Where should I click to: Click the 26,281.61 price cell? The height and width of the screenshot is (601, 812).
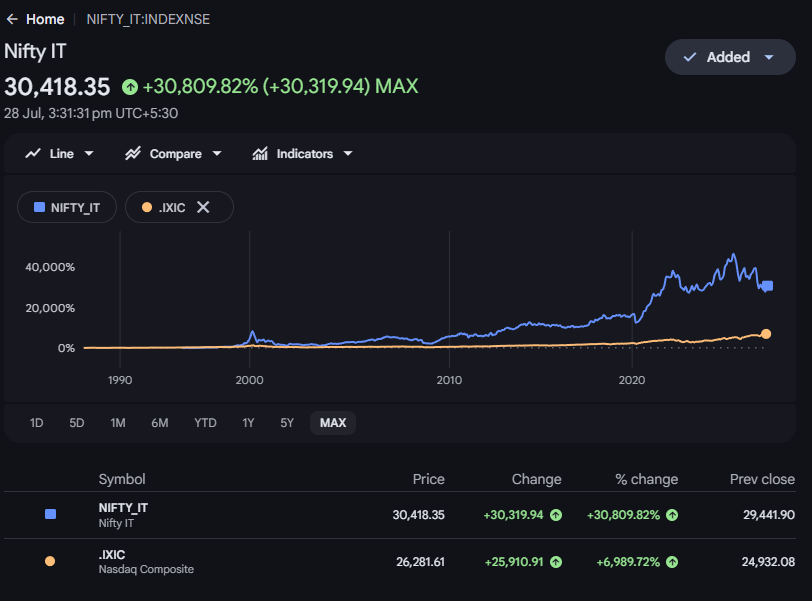(x=420, y=562)
